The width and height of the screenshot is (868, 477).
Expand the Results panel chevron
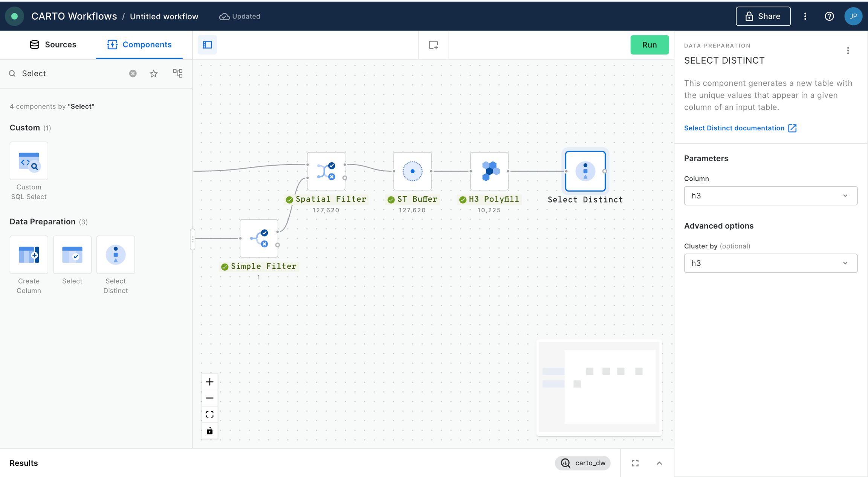(x=659, y=463)
